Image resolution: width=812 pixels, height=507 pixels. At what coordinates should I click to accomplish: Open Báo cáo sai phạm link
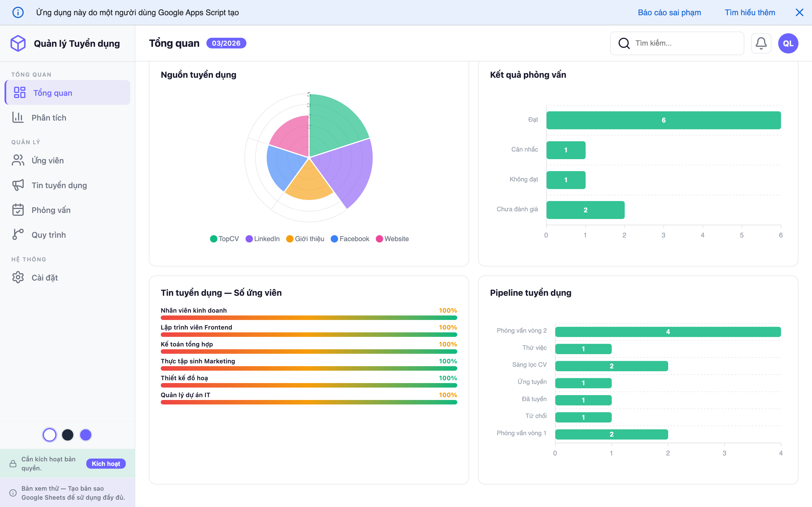point(669,12)
